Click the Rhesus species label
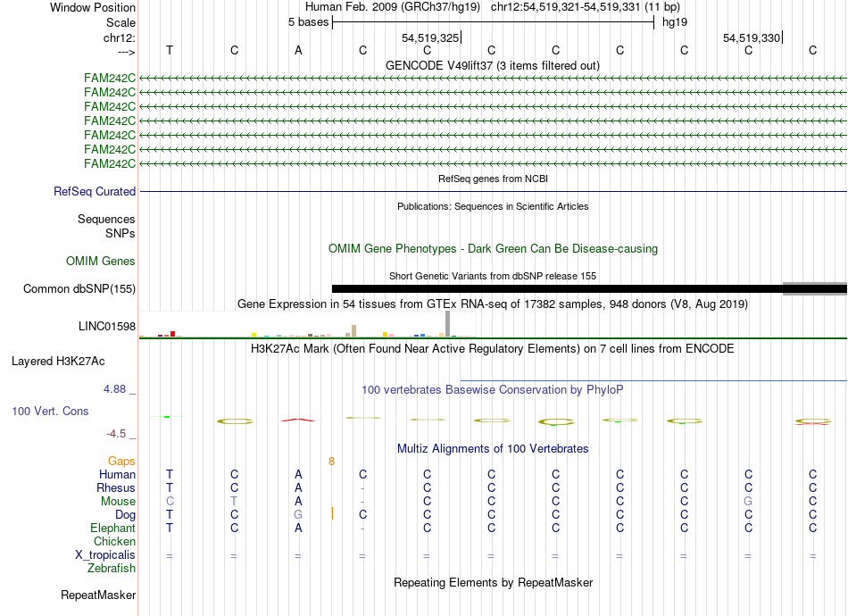This screenshot has height=616, width=848. click(116, 487)
